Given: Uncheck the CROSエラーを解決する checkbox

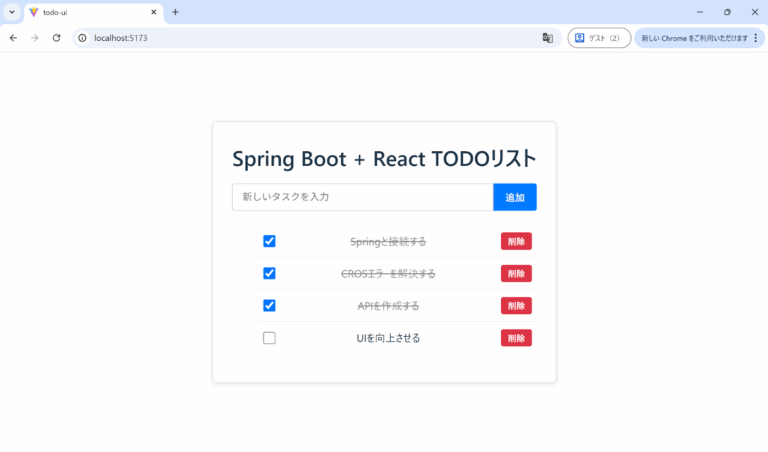Looking at the screenshot, I should (x=269, y=273).
